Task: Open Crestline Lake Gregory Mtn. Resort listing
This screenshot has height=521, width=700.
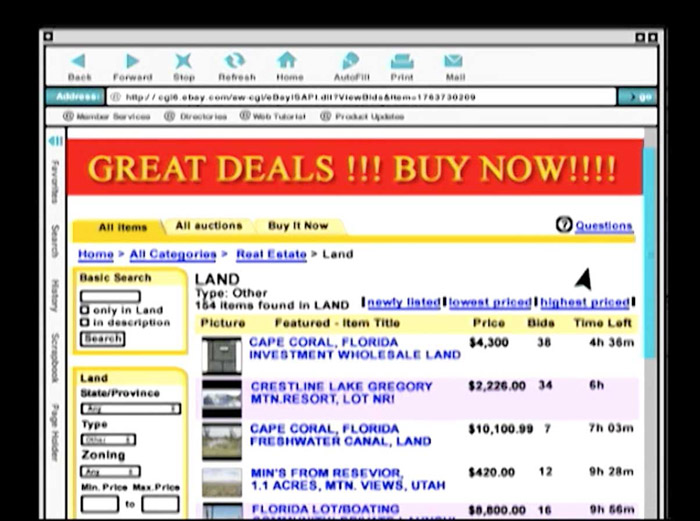Action: (341, 393)
